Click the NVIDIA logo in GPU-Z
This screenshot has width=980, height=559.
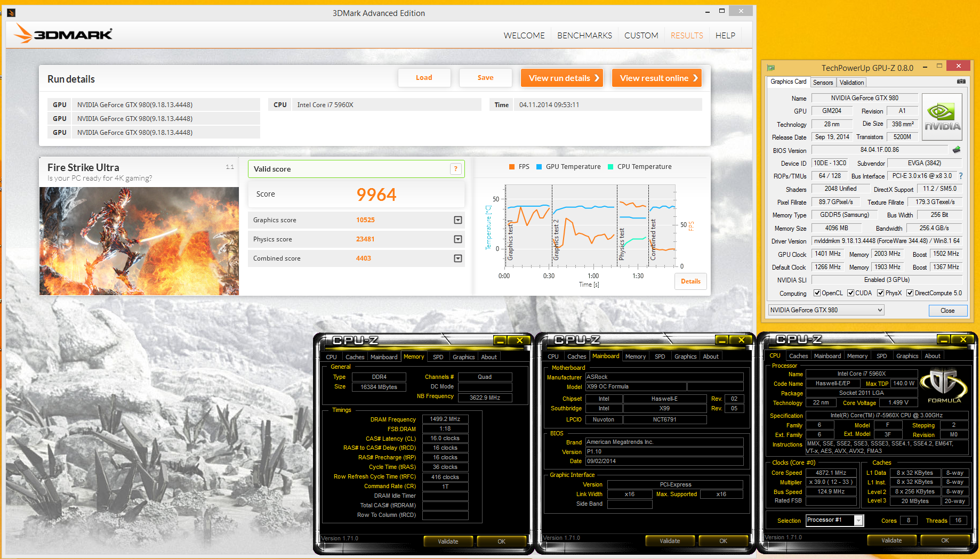coord(942,117)
